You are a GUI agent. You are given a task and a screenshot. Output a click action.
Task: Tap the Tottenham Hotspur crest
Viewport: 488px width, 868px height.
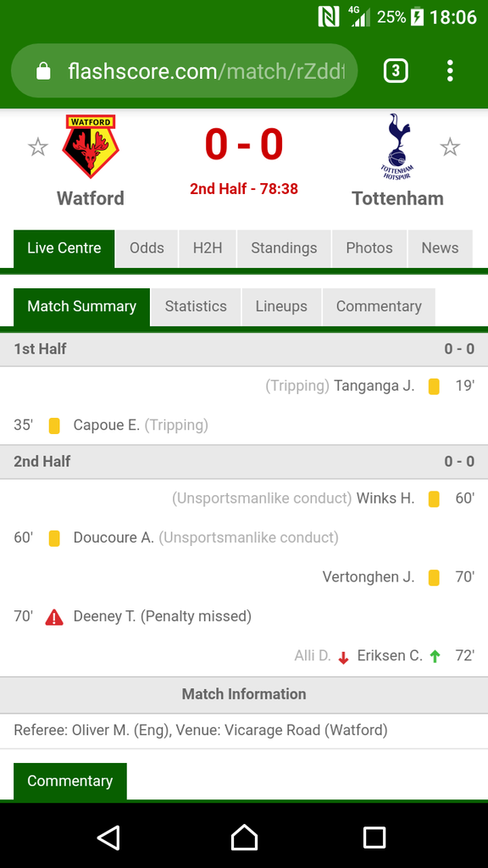(397, 147)
